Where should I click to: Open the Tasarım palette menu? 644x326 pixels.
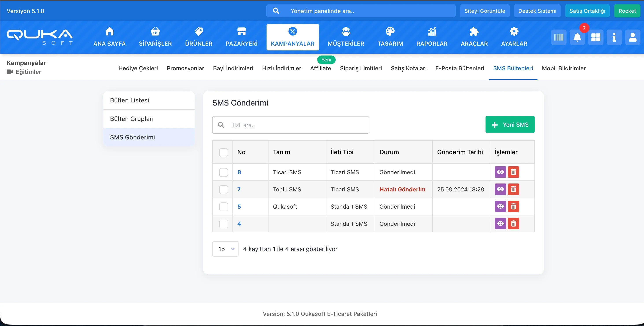coord(390,37)
